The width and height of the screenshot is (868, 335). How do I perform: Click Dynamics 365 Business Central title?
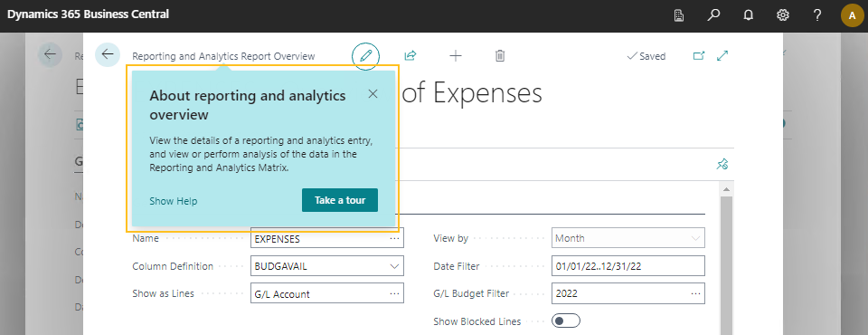[x=88, y=14]
